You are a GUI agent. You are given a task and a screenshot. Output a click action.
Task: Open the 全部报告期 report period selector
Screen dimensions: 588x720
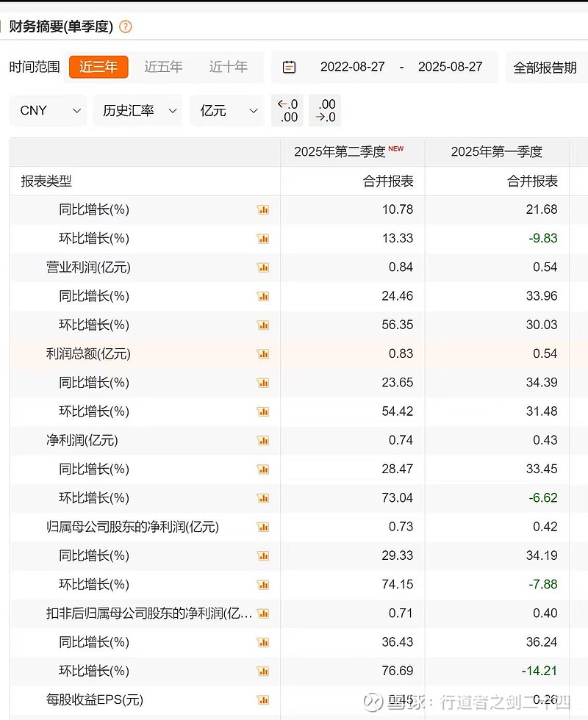546,67
